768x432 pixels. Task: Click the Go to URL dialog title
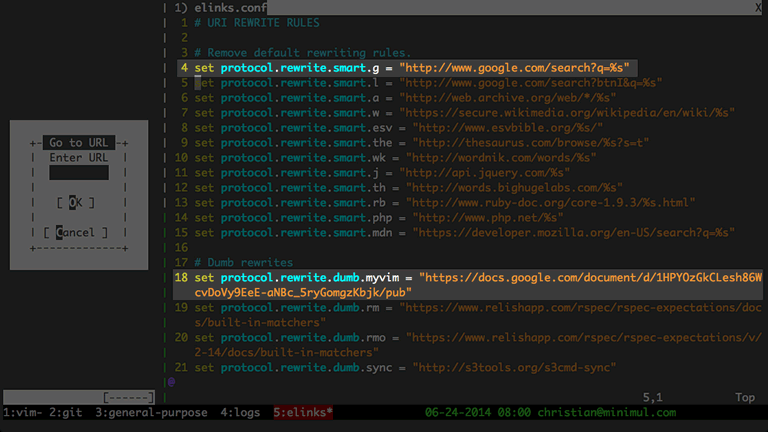coord(79,143)
